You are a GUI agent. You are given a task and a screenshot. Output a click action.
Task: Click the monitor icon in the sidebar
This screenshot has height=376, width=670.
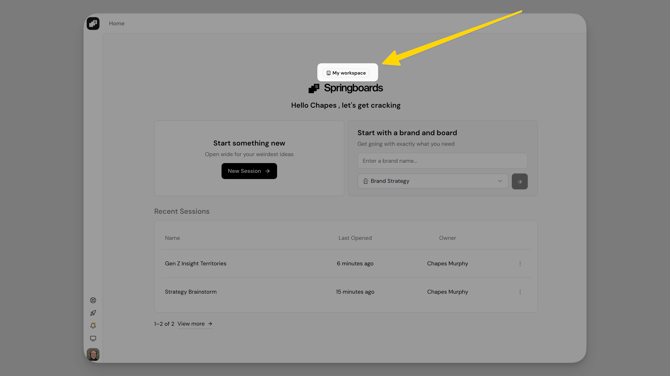(x=93, y=338)
